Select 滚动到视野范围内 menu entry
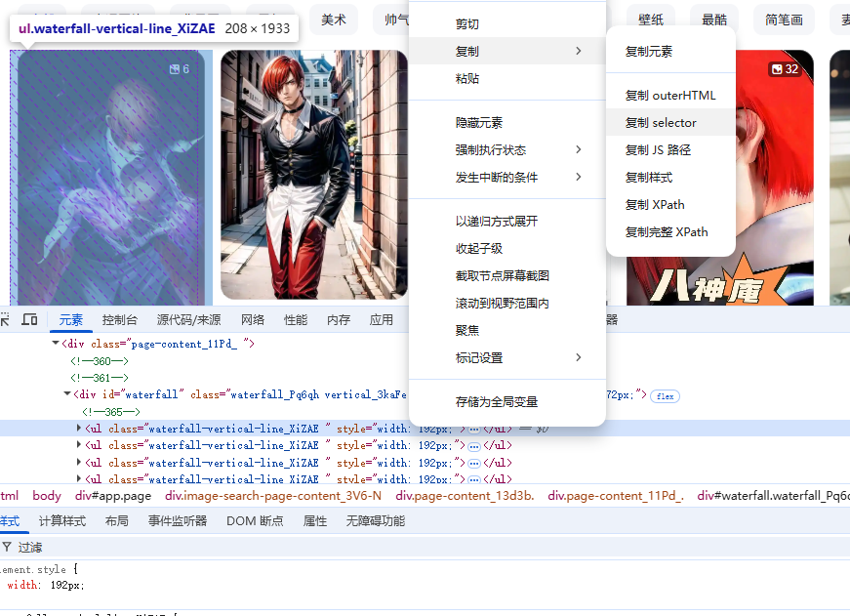850x616 pixels. click(506, 304)
